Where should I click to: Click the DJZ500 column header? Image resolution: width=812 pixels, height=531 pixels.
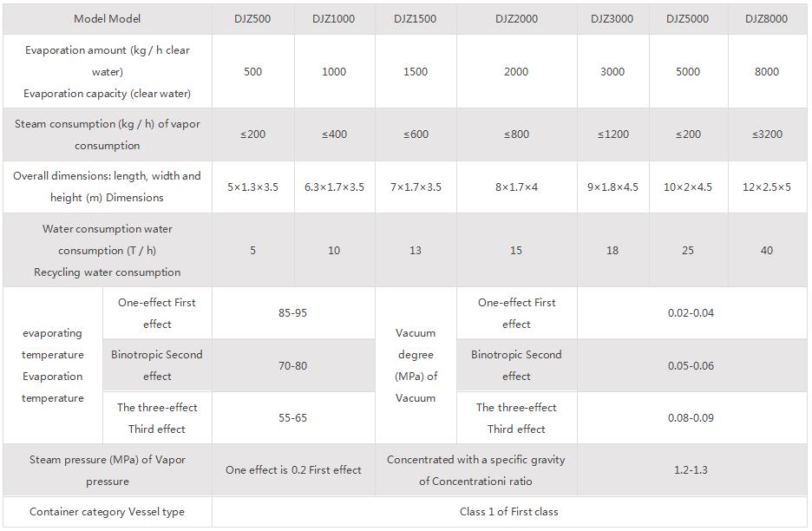click(252, 18)
